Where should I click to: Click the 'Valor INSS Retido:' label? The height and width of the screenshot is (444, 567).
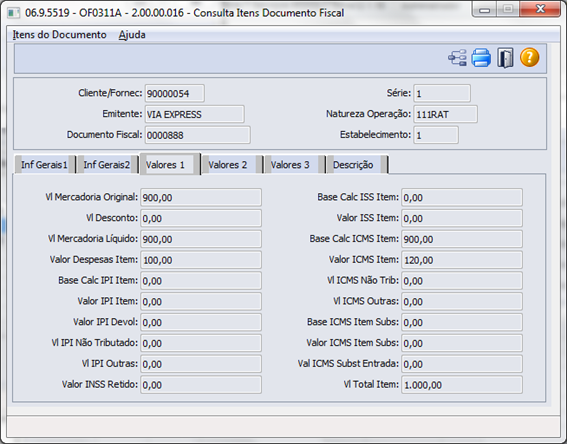[100, 384]
